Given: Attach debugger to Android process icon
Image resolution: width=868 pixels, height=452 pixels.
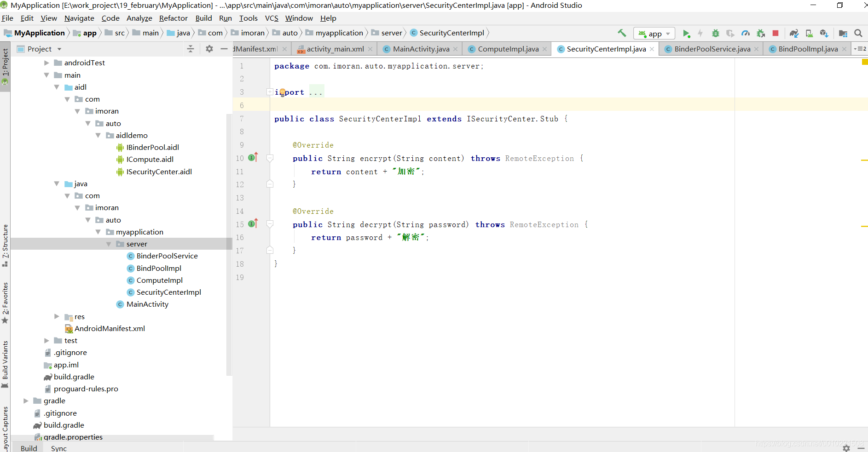Looking at the screenshot, I should click(761, 33).
